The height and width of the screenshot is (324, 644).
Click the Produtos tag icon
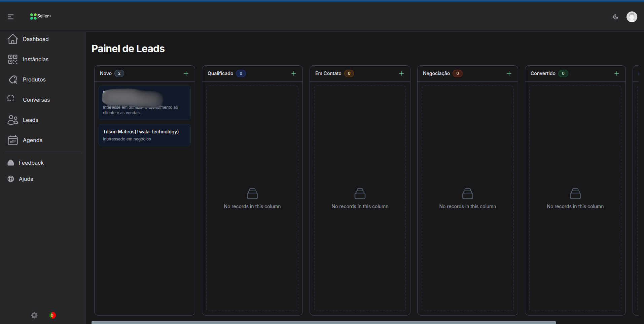pyautogui.click(x=13, y=79)
